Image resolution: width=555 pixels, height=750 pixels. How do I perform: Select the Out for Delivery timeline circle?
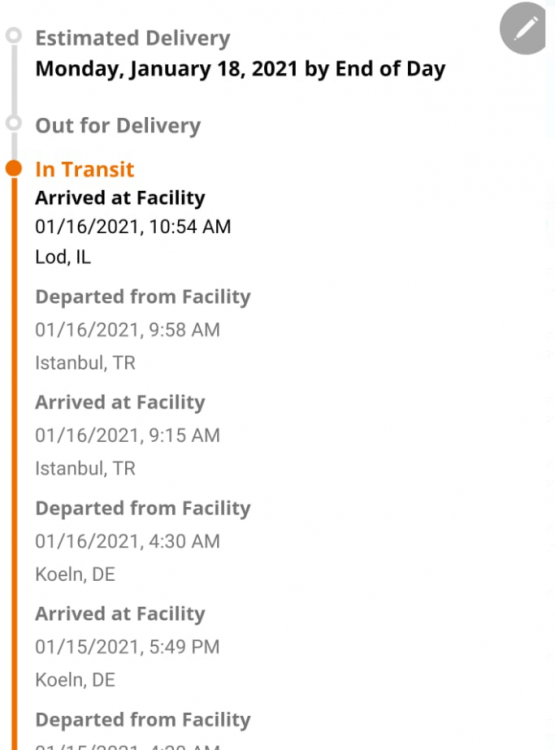point(14,123)
